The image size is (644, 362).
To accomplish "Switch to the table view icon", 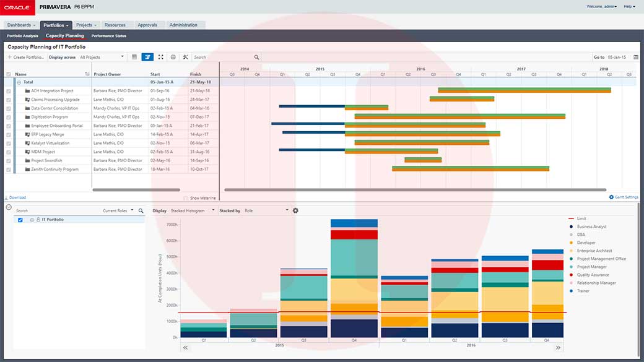I will [x=134, y=57].
